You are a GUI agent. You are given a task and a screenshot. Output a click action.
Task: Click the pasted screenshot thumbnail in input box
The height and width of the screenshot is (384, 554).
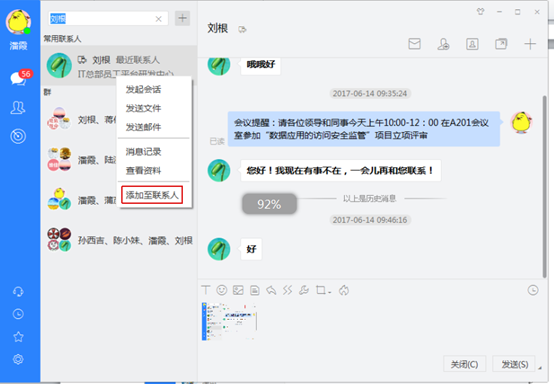(229, 321)
